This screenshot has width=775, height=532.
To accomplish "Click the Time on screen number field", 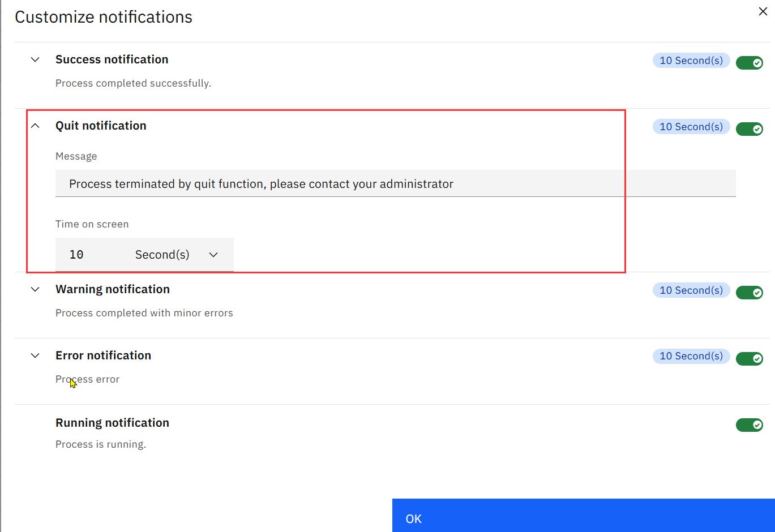I will (91, 255).
